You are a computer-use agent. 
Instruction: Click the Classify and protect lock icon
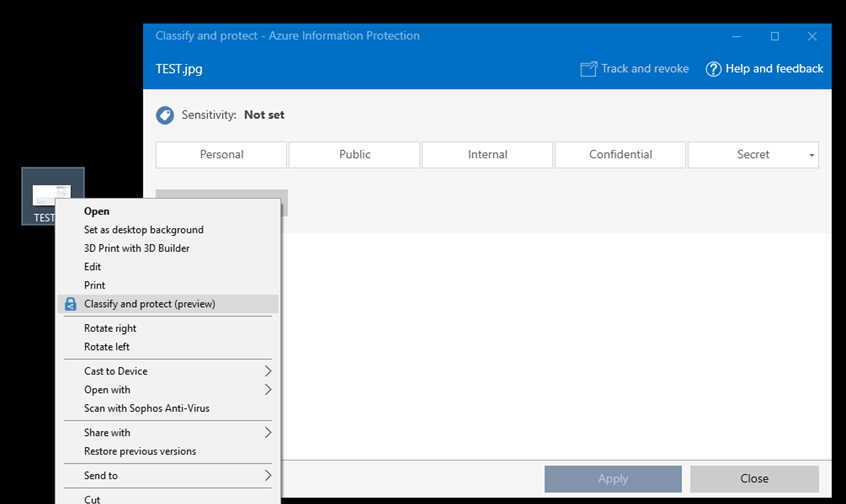pos(71,304)
